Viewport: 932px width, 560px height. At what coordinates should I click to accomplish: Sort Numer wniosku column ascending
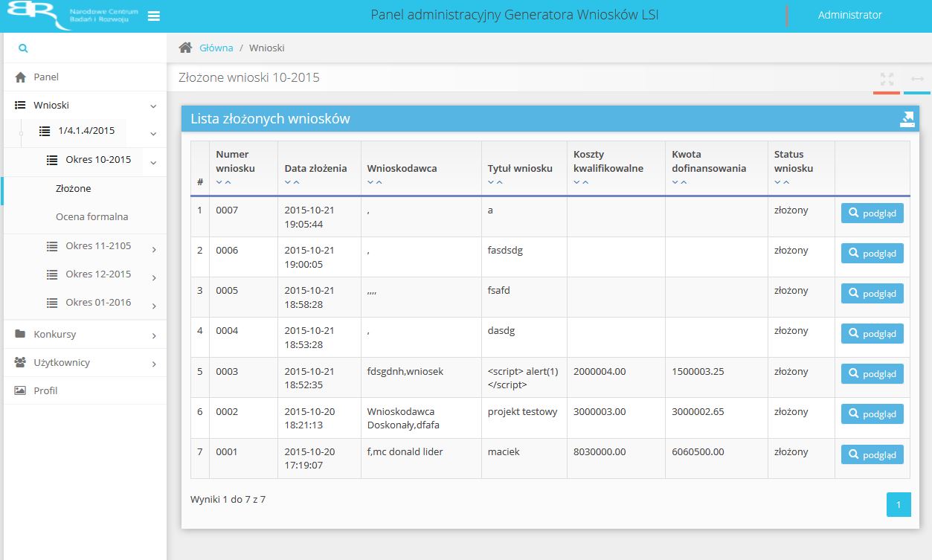228,182
